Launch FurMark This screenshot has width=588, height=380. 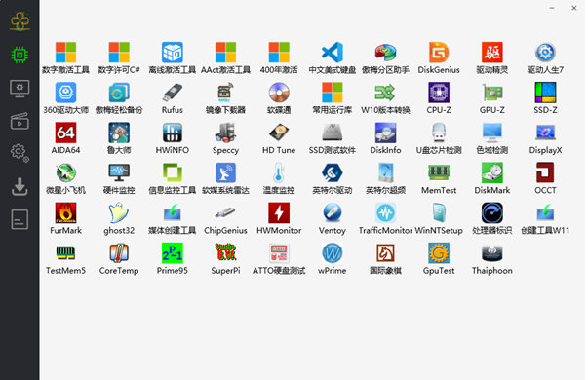coord(65,218)
